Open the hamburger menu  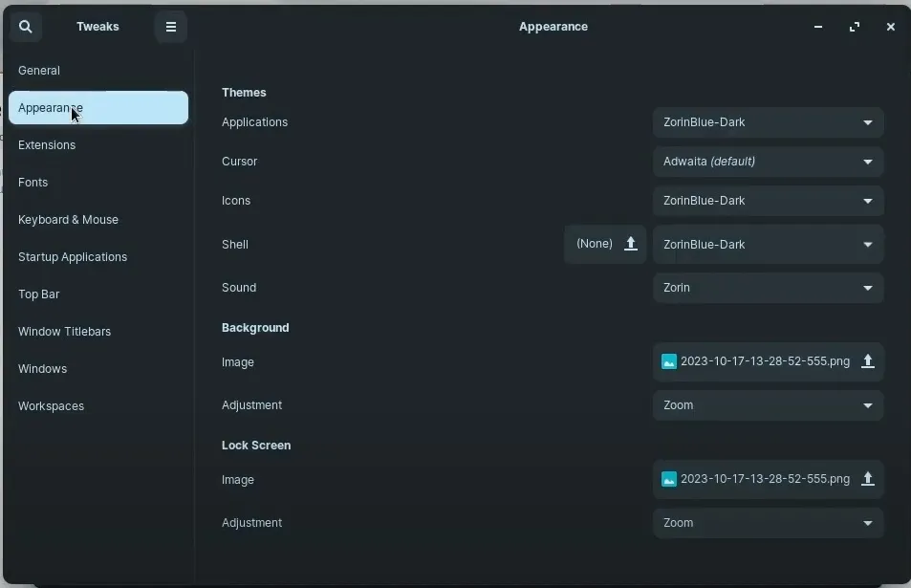170,26
